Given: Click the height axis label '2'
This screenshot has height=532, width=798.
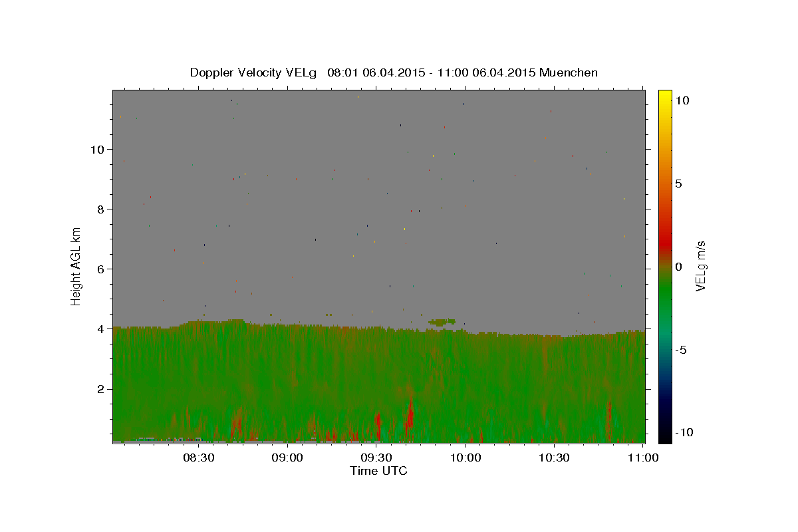Looking at the screenshot, I should (x=102, y=389).
